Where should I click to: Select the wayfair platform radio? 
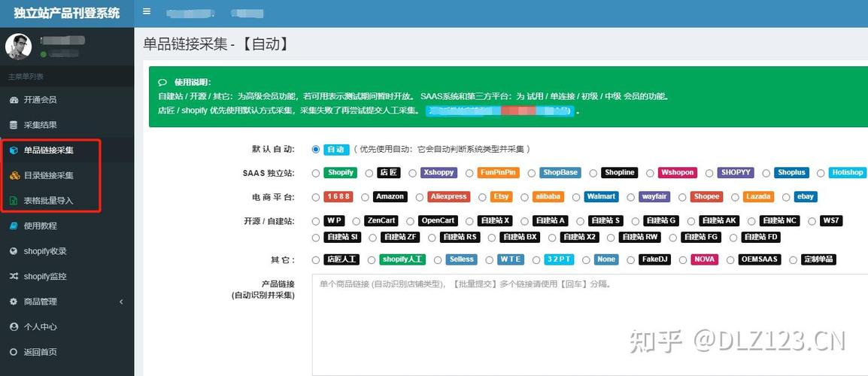pyautogui.click(x=630, y=197)
